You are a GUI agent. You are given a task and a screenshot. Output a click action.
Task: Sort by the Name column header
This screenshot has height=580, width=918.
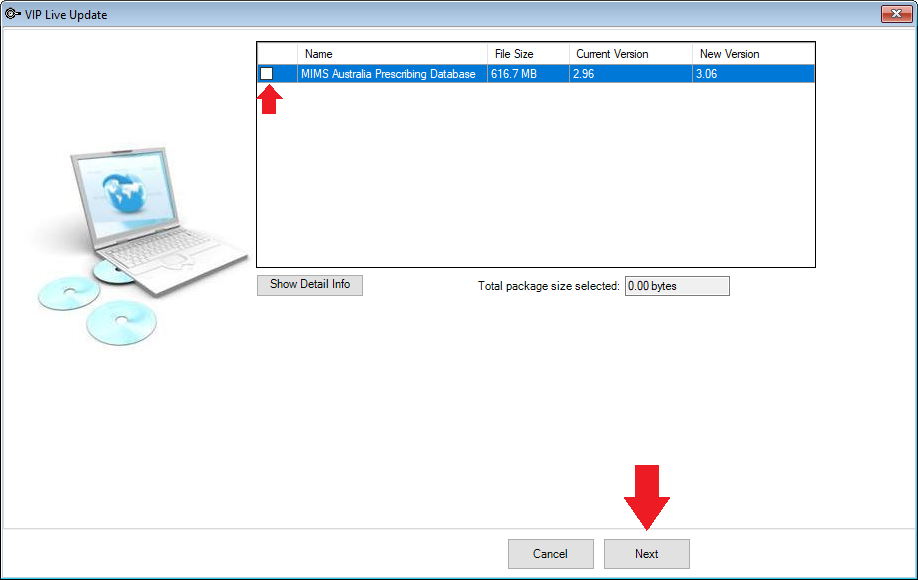click(392, 54)
